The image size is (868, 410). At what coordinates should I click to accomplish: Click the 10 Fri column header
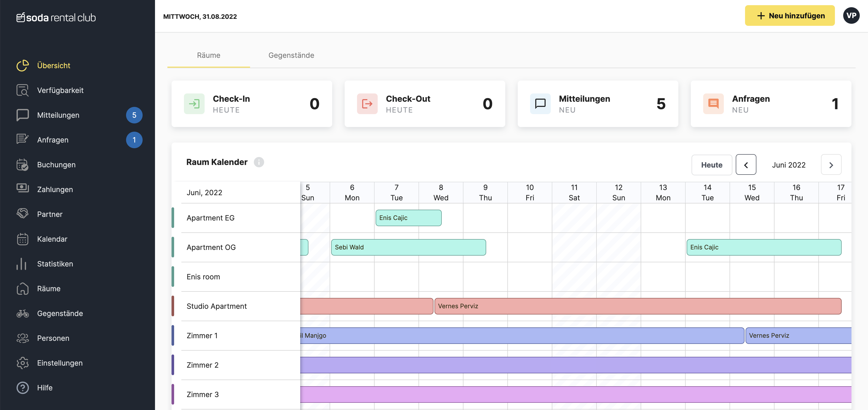[530, 193]
